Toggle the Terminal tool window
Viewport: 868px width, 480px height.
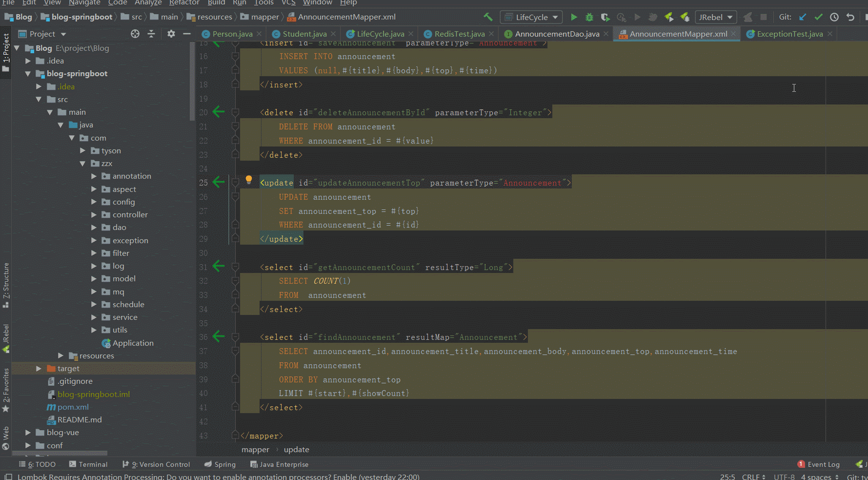(88, 464)
